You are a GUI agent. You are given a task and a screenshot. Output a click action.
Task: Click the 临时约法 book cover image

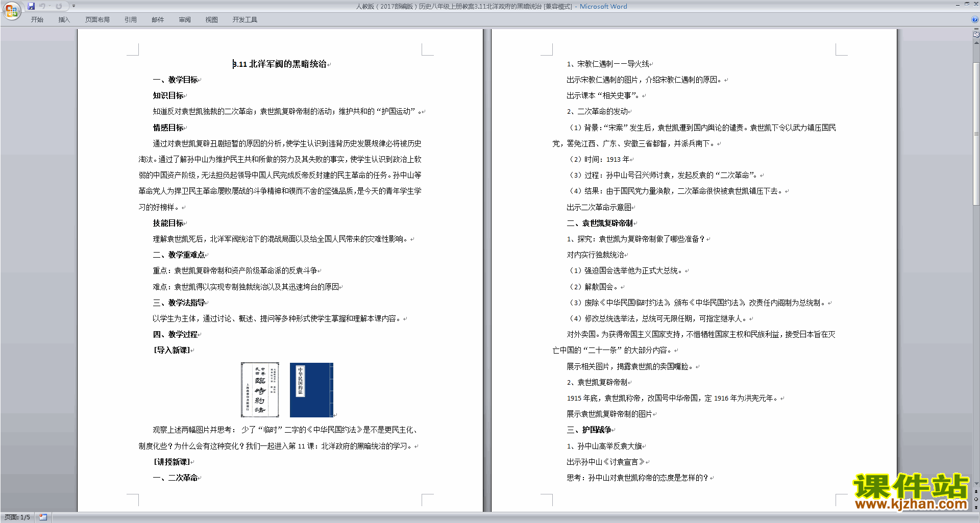(260, 390)
